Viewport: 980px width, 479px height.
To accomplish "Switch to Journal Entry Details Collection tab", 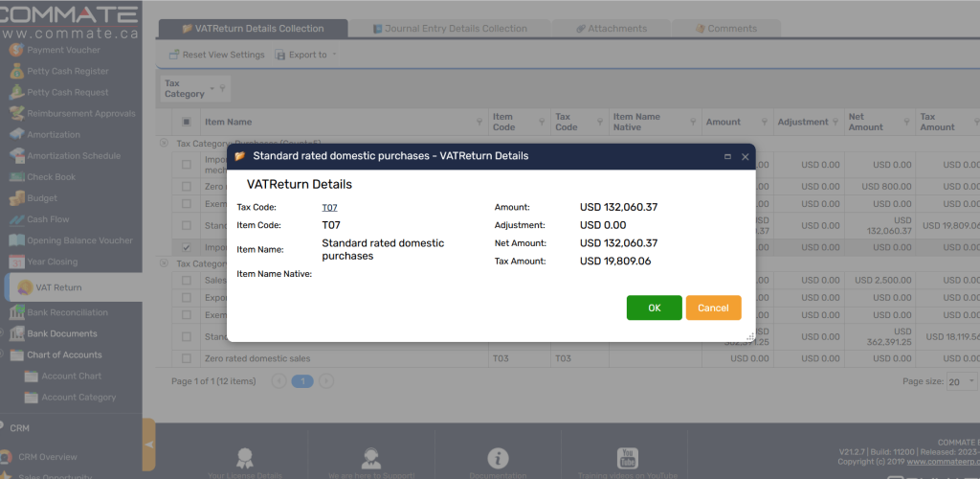I will [x=449, y=29].
